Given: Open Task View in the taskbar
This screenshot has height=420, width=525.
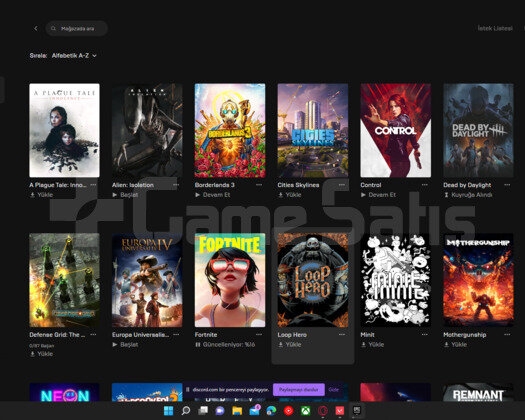Looking at the screenshot, I should click(x=203, y=410).
